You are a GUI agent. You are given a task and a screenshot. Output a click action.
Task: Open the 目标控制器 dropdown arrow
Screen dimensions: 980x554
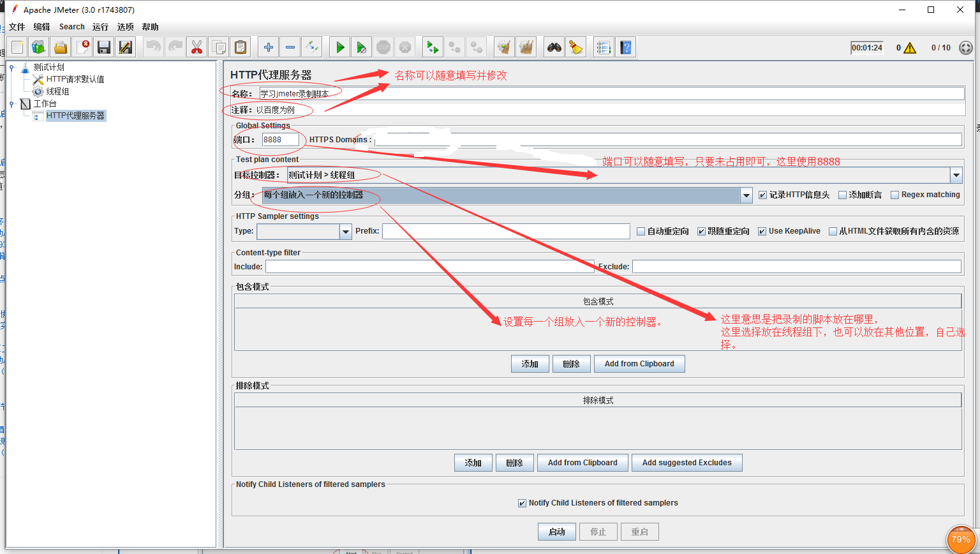(956, 175)
